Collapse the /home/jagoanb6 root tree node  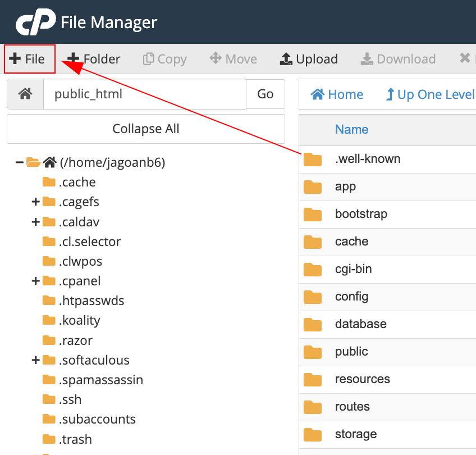[x=20, y=162]
